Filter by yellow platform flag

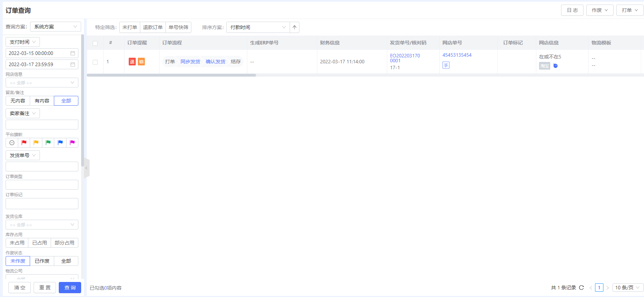(x=36, y=143)
